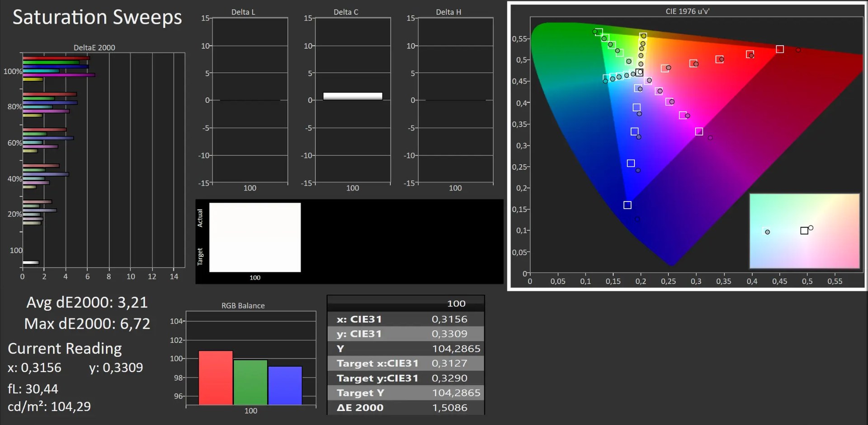Click the Current Reading heading
Image resolution: width=868 pixels, height=425 pixels.
click(x=65, y=349)
